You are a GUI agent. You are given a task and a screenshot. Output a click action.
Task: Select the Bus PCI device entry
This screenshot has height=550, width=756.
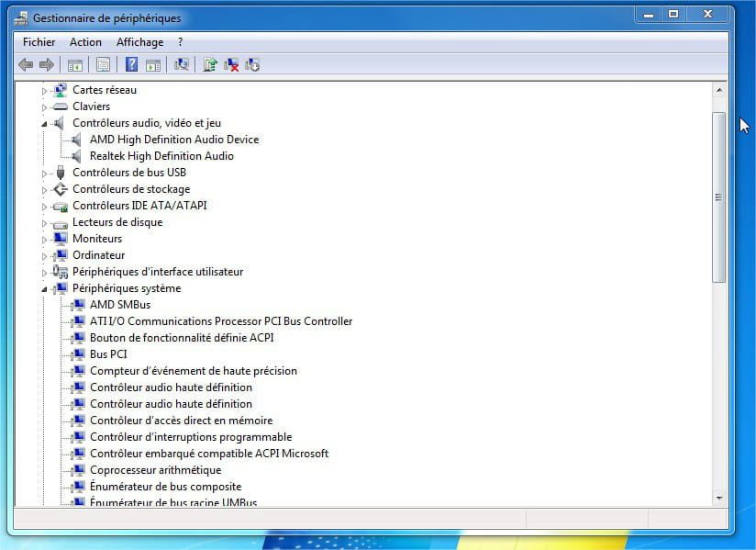point(108,354)
